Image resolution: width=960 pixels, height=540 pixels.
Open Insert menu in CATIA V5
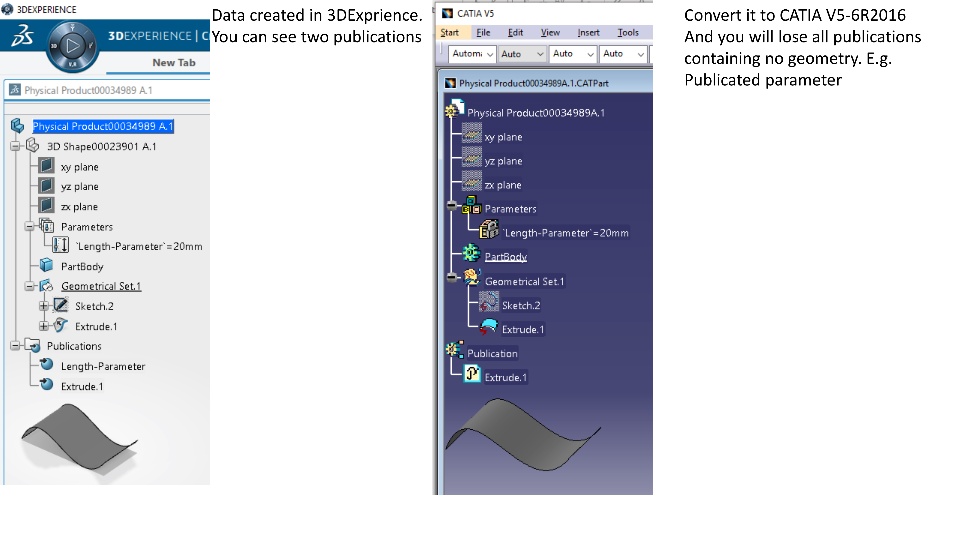(588, 32)
